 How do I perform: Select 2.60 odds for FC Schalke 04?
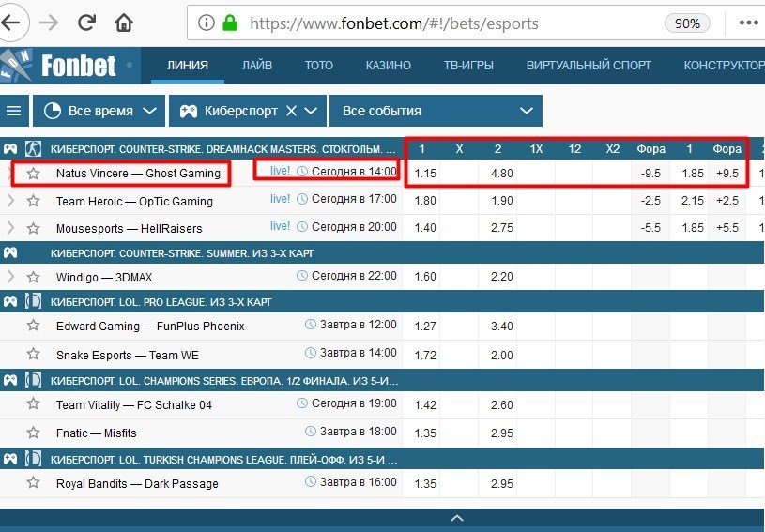[501, 404]
